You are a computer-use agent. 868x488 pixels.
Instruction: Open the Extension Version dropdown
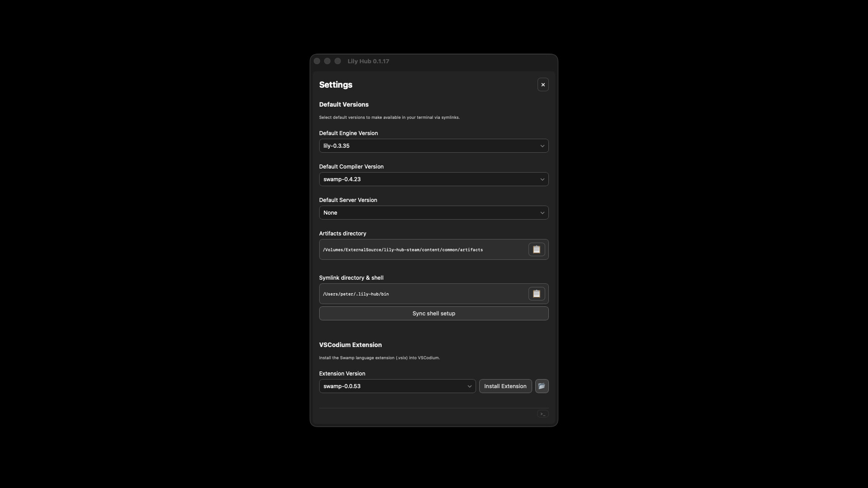click(x=397, y=386)
